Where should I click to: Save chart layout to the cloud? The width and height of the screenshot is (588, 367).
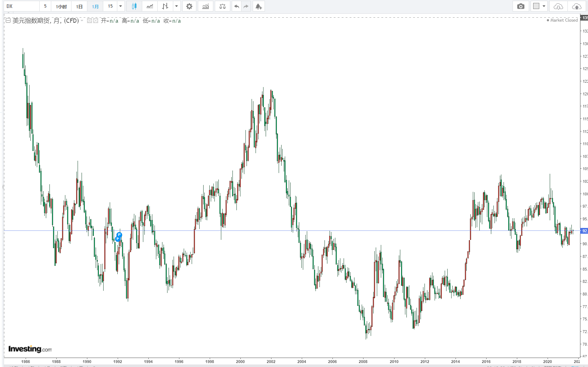tap(577, 6)
